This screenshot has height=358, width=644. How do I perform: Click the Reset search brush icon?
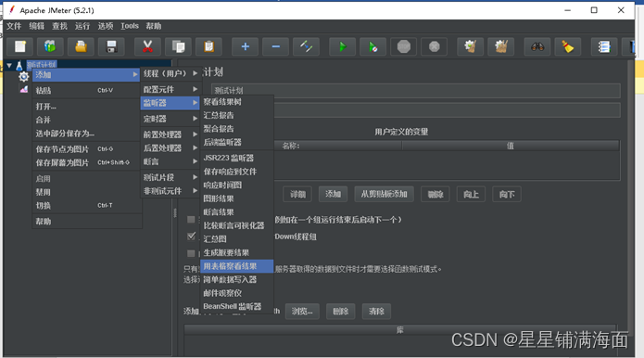[x=568, y=47]
